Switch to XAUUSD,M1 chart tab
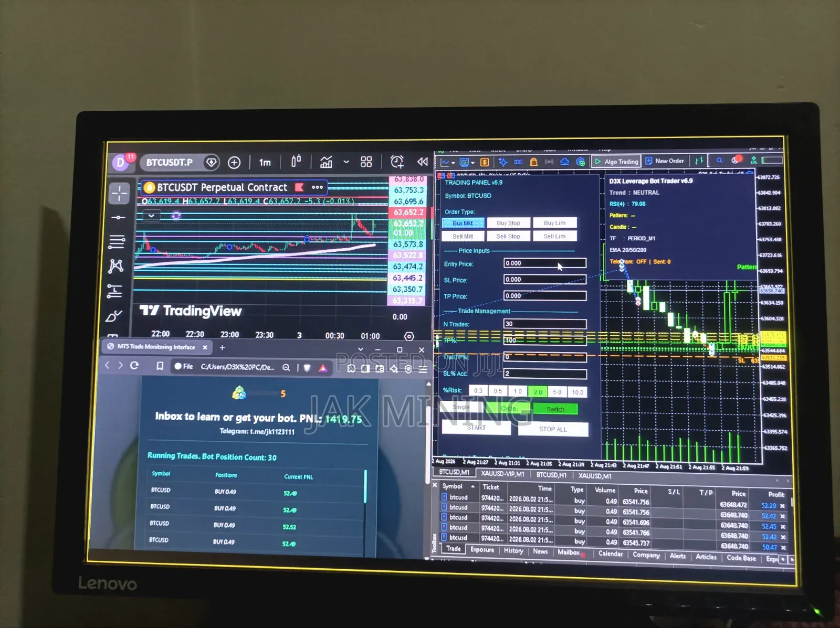The height and width of the screenshot is (628, 840). 595,476
